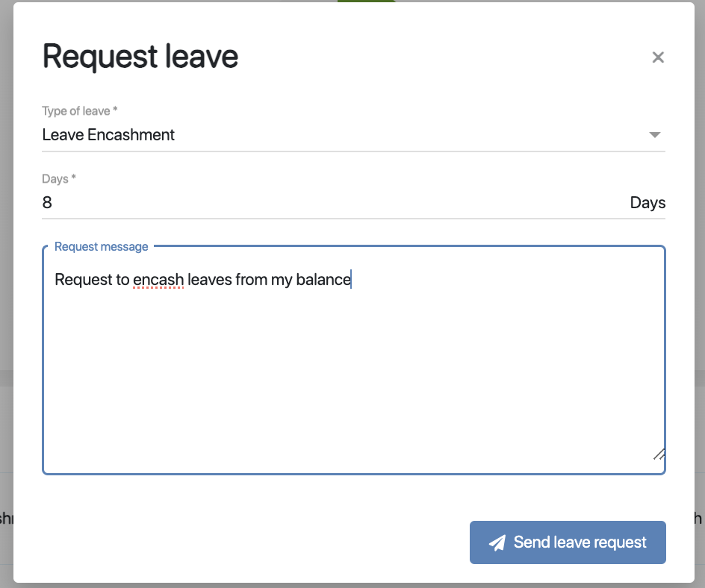Expand the Type of leave dropdown arrow
This screenshot has width=705, height=588.
(655, 135)
